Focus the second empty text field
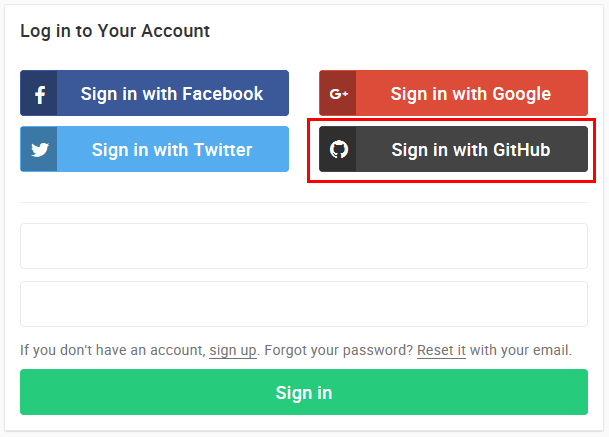 pyautogui.click(x=304, y=304)
